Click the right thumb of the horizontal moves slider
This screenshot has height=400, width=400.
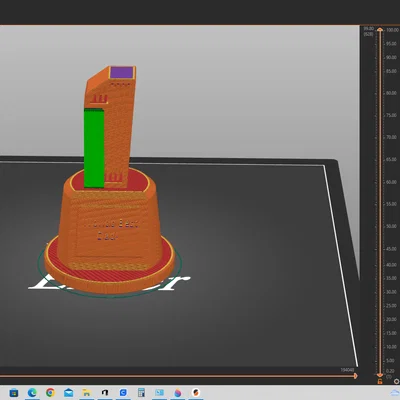click(x=355, y=376)
